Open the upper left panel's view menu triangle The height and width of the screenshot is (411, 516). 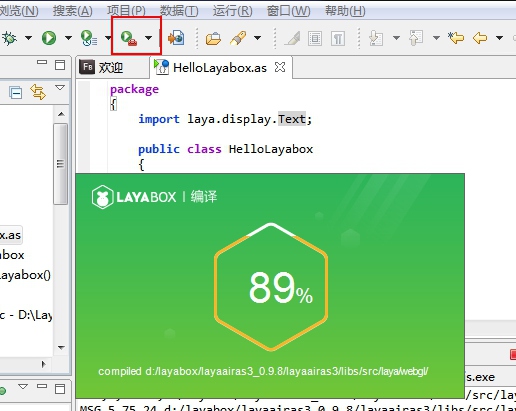click(60, 88)
